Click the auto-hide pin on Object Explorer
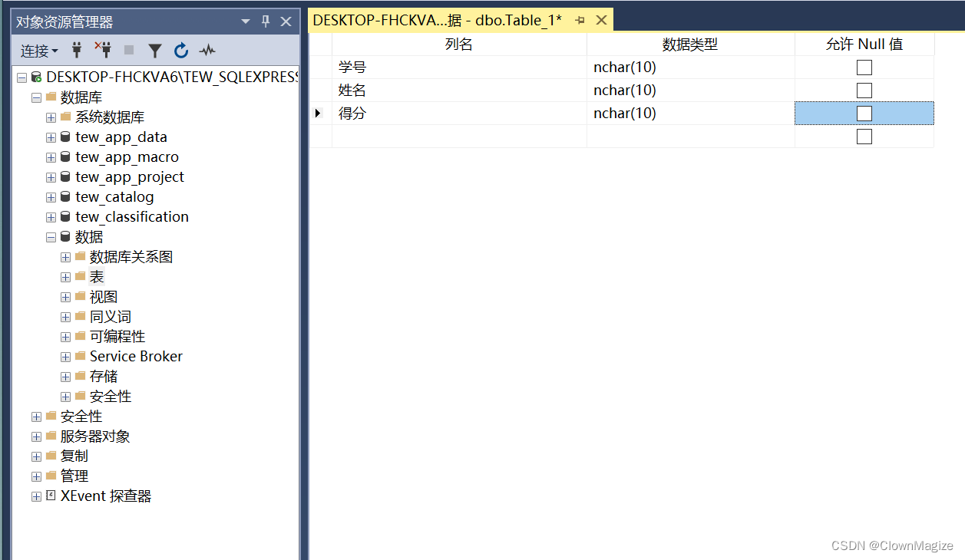 pyautogui.click(x=265, y=21)
